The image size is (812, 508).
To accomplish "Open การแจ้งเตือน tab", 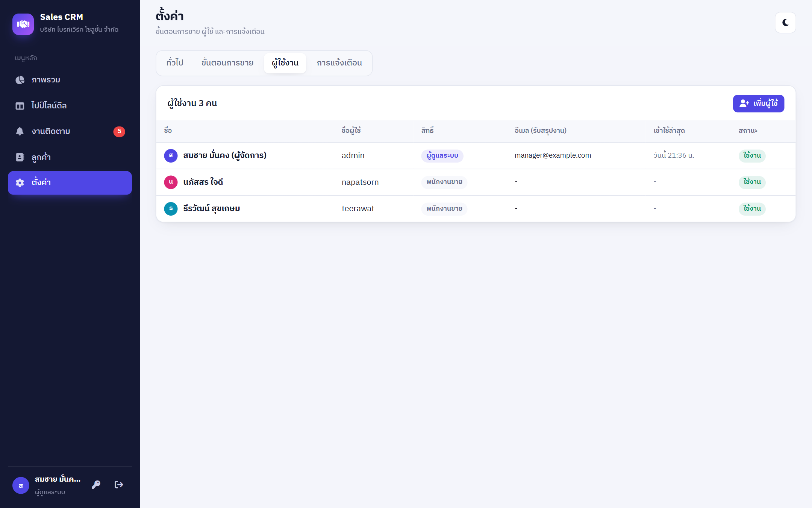I will point(339,63).
